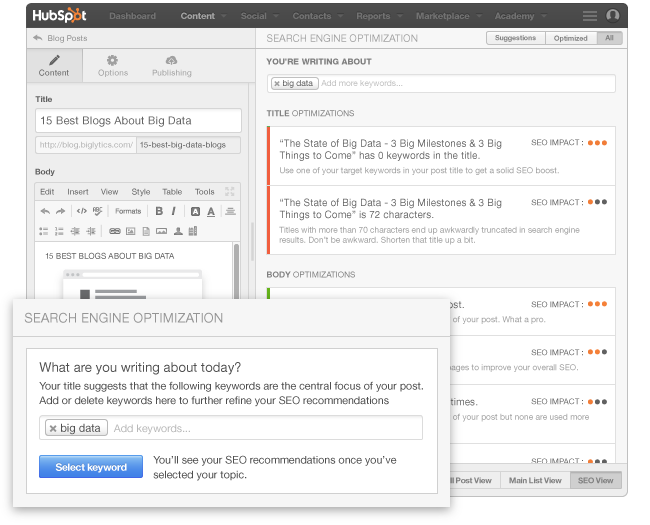This screenshot has height=525, width=650.
Task: Open the editor Table menu
Action: point(172,192)
